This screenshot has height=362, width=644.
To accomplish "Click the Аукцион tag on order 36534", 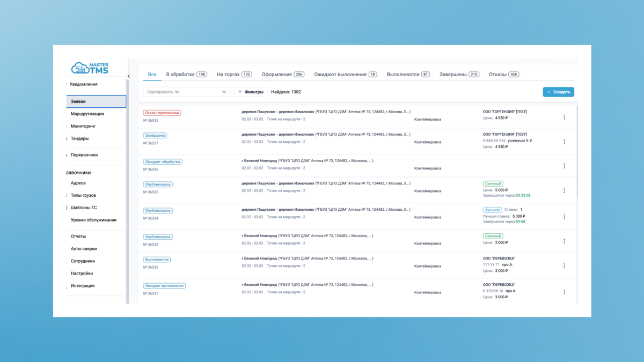I will coord(492,210).
